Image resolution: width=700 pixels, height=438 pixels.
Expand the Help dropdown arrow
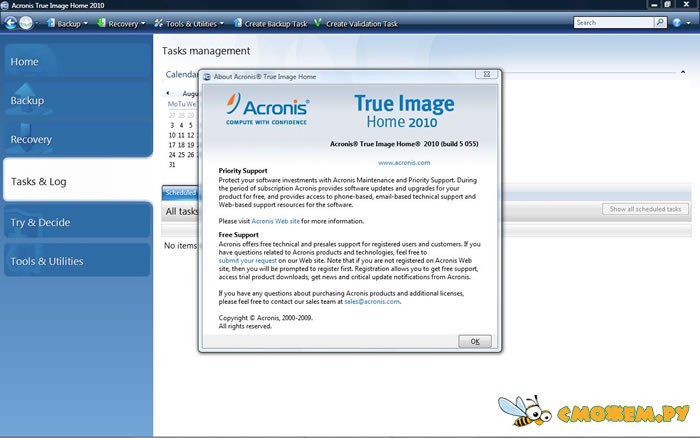tap(688, 23)
